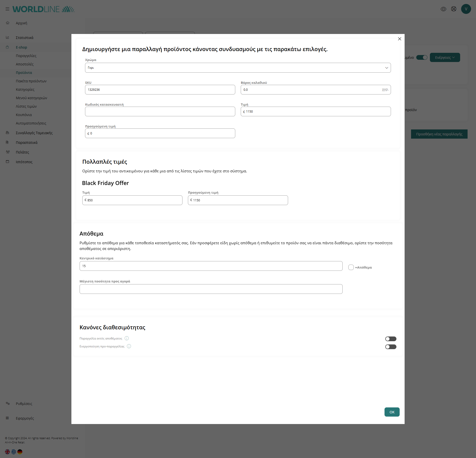This screenshot has height=458, width=476.
Task: Open the user avatar V menu
Action: tap(466, 9)
